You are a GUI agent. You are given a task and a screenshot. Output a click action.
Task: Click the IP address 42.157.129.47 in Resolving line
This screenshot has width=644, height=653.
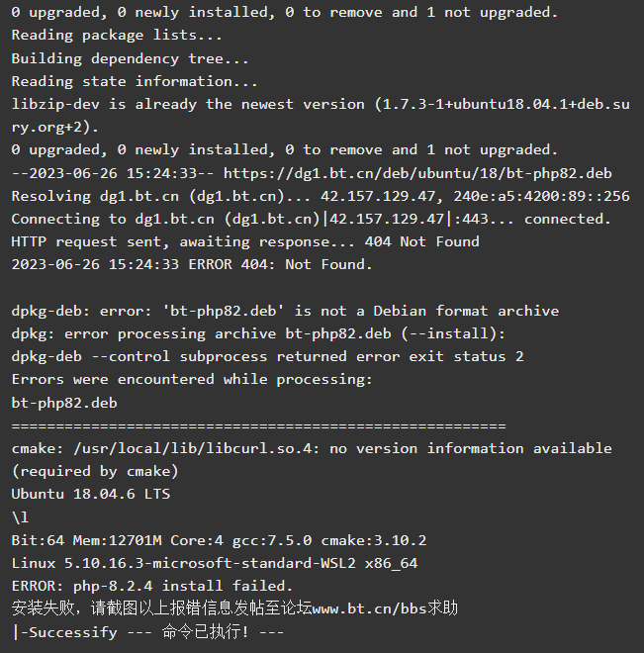point(378,196)
